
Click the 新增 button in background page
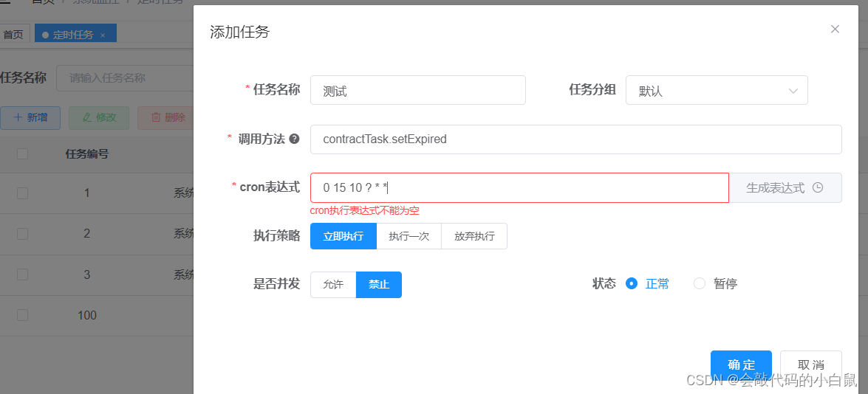click(x=30, y=118)
